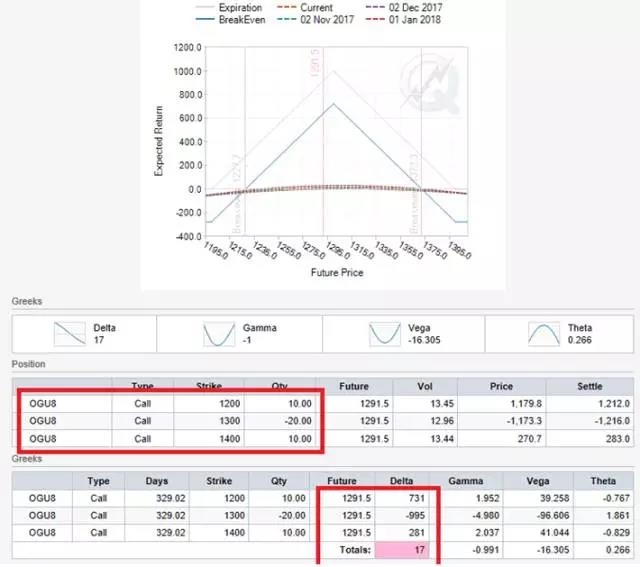
Task: Click the Theta curve icon
Action: click(544, 334)
